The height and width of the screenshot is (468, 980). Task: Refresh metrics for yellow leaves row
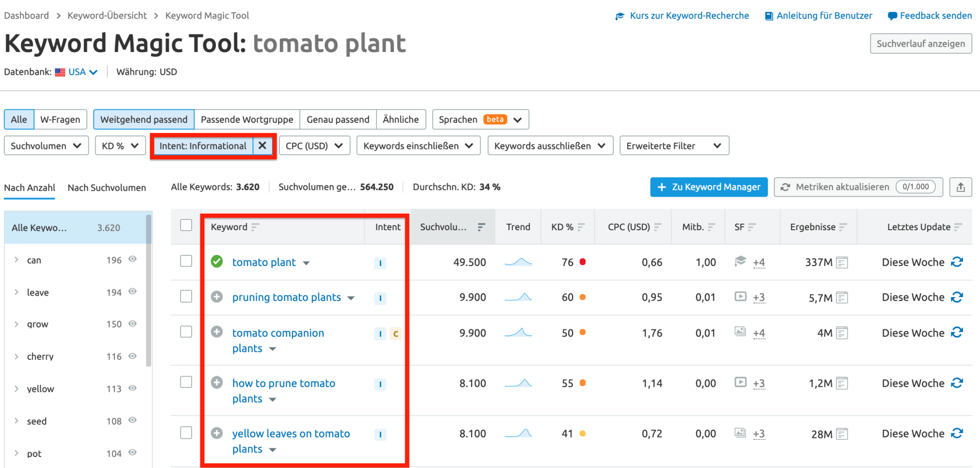[x=957, y=433]
